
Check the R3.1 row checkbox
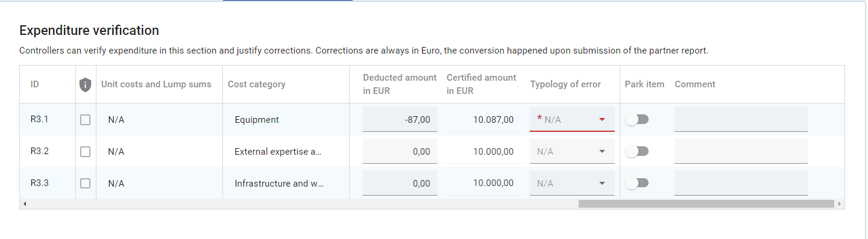click(86, 120)
